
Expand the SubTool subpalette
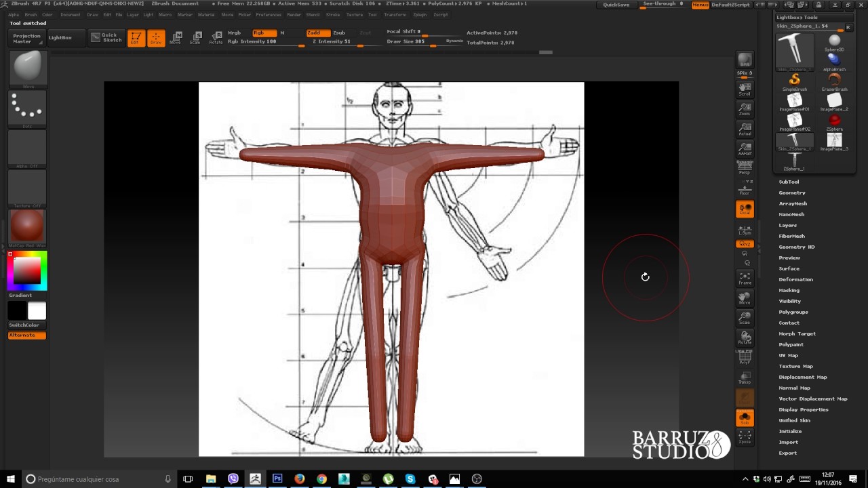[789, 182]
